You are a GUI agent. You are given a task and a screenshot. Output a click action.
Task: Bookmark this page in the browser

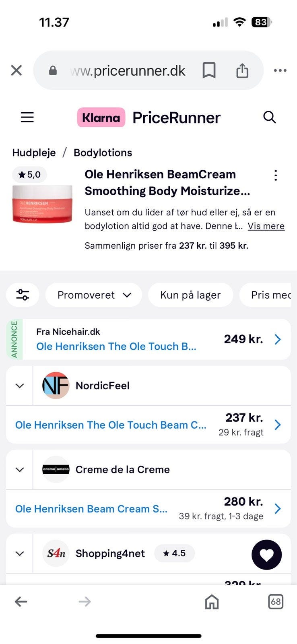(209, 70)
